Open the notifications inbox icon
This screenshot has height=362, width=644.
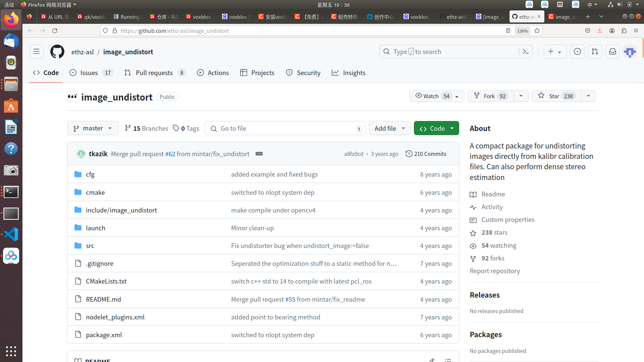point(612,52)
